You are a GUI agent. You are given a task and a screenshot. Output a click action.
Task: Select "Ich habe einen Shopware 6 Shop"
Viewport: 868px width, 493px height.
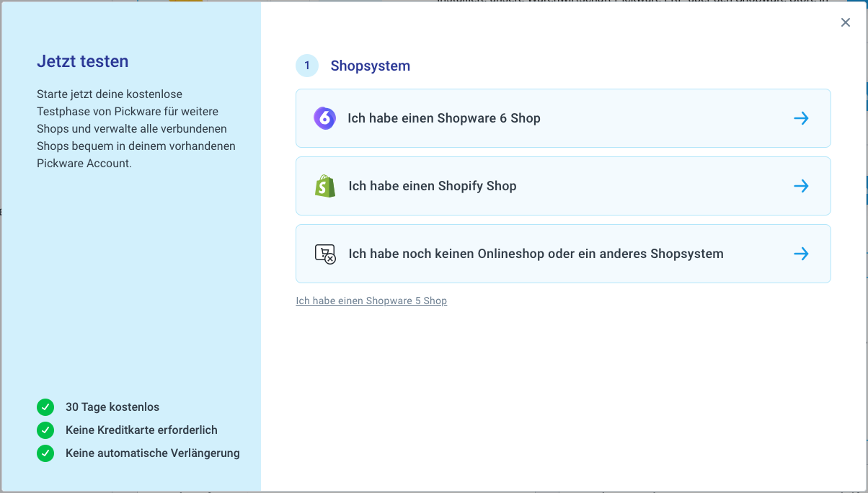coord(444,118)
